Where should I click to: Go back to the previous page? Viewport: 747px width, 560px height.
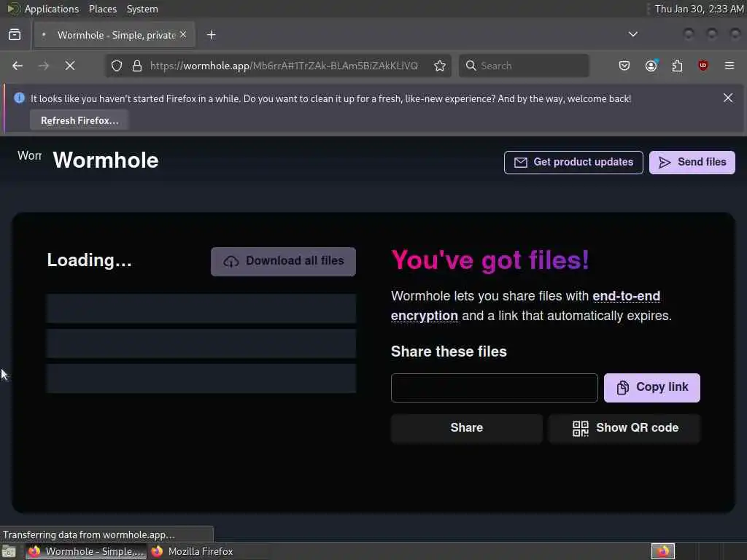[x=18, y=66]
